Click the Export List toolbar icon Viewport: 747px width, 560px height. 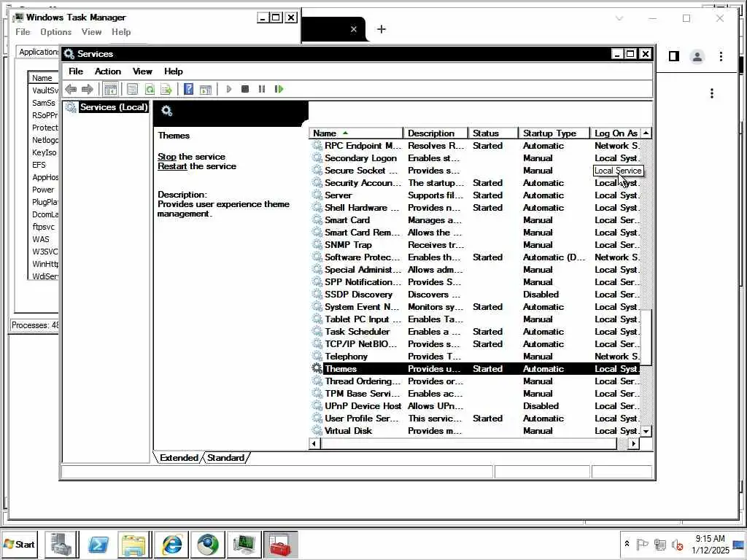(x=166, y=89)
